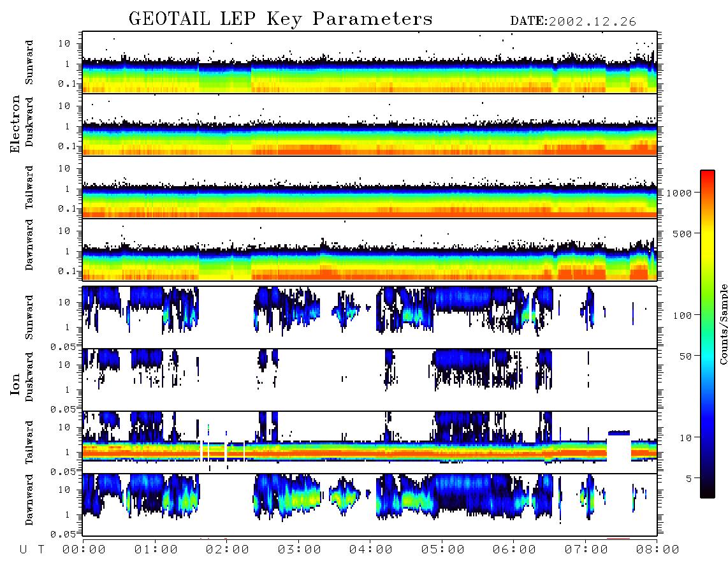This screenshot has width=728, height=561.
Task: Click the 0.05 tick of Ion Sunward panel
Action: point(62,346)
